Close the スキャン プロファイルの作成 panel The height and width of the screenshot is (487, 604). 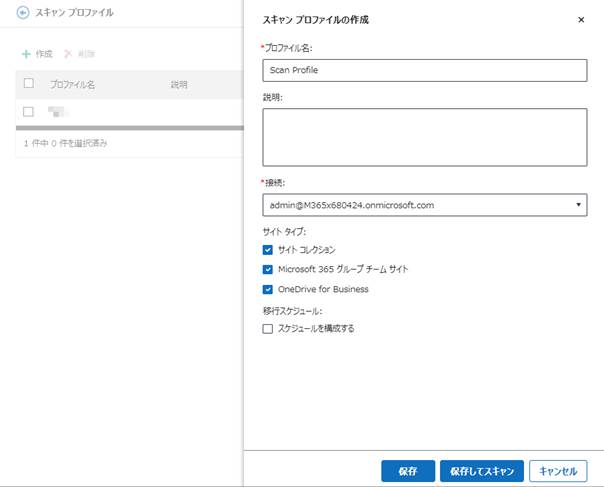[x=581, y=20]
